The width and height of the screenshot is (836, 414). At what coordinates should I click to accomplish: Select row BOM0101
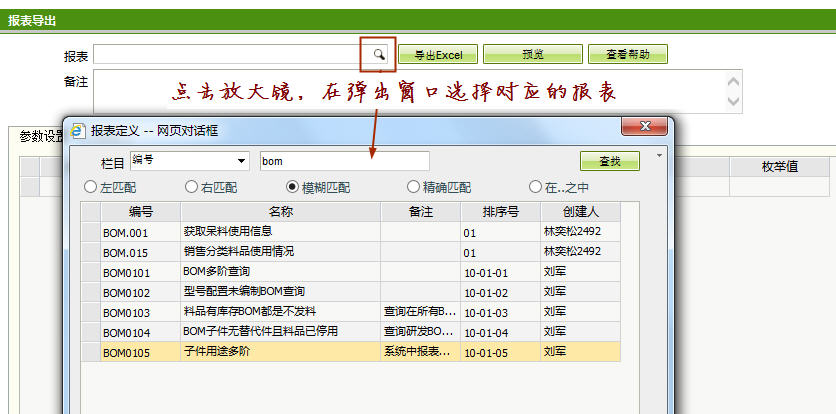pyautogui.click(x=351, y=272)
